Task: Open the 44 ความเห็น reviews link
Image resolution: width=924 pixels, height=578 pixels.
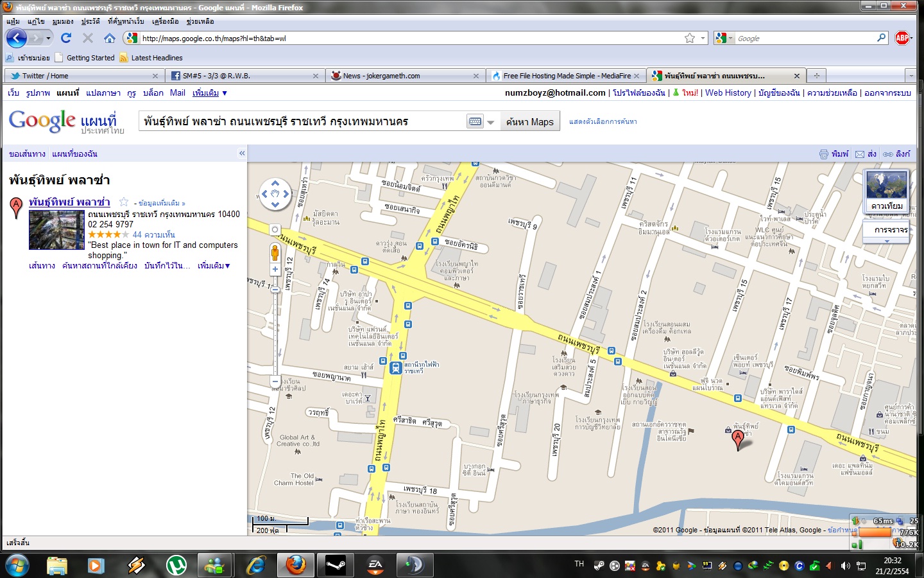Action: tap(153, 235)
